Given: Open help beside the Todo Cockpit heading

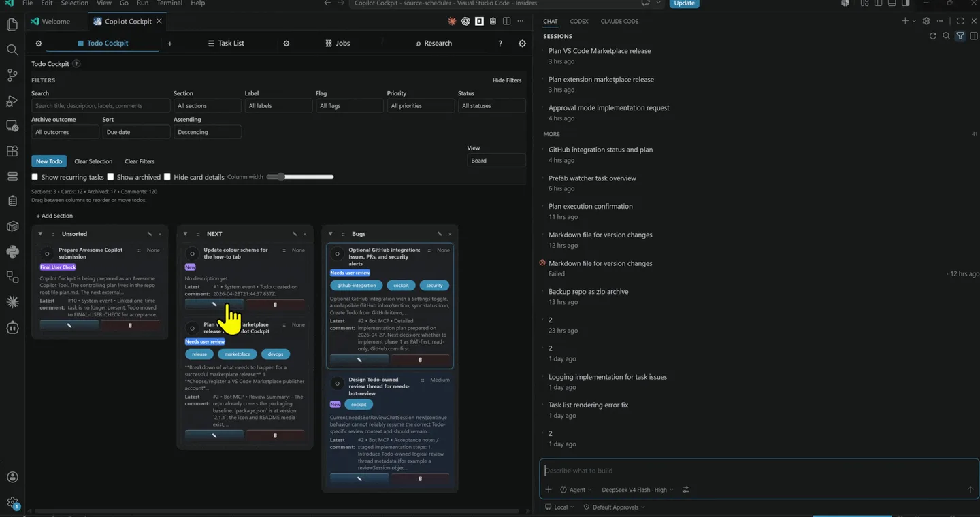Looking at the screenshot, I should [x=76, y=64].
